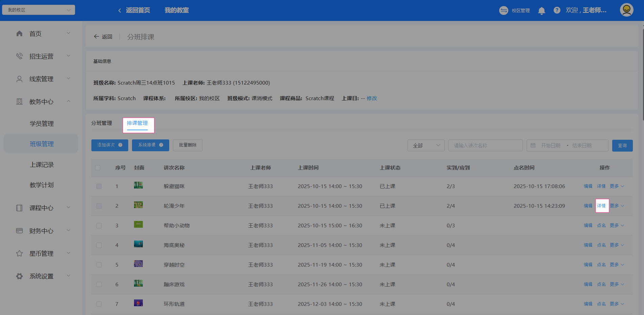The width and height of the screenshot is (644, 315).
Task: Toggle the select-all checkbox in the table header
Action: [98, 168]
